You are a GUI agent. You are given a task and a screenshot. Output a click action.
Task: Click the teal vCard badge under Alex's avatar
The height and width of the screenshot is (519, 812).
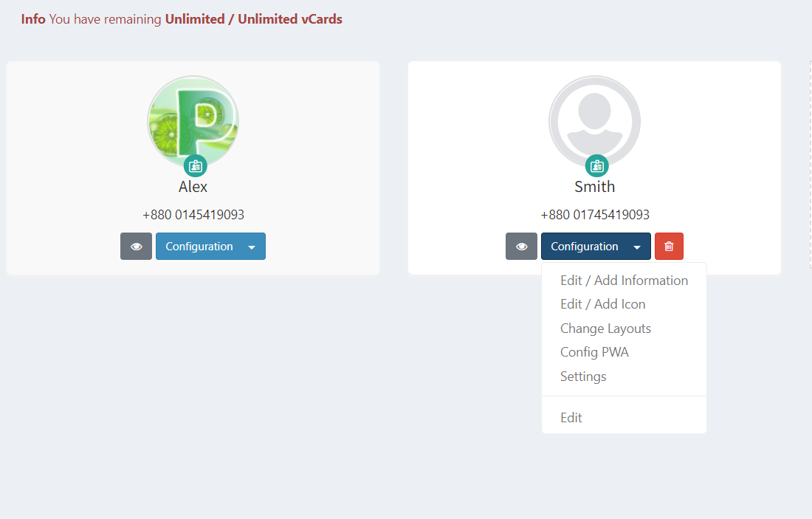(x=195, y=165)
